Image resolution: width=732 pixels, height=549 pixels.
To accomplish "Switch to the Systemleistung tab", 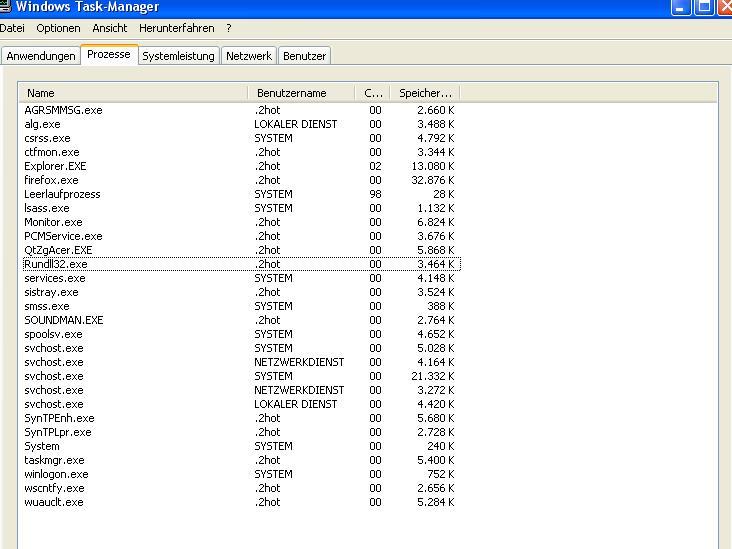I will (x=178, y=56).
